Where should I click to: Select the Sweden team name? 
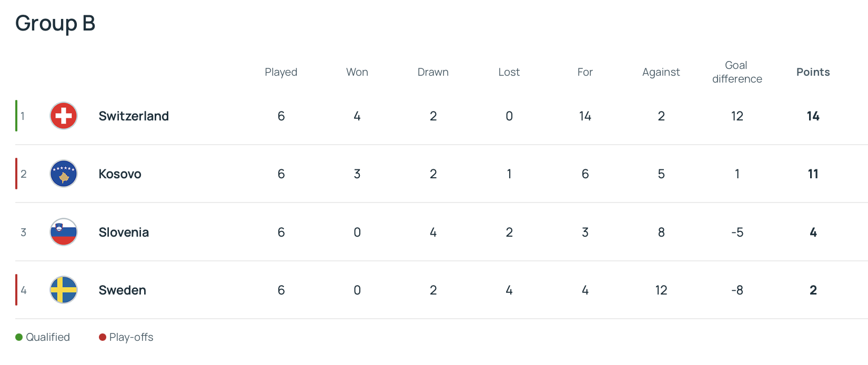click(x=122, y=290)
